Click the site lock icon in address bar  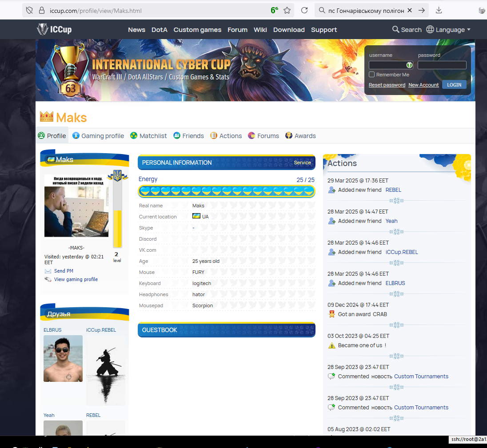(42, 11)
